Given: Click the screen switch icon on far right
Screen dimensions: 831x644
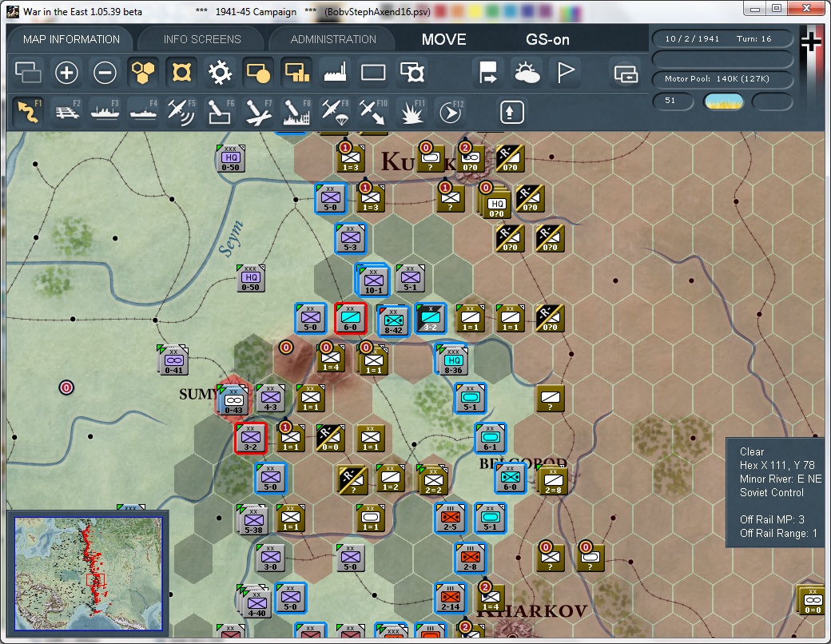Looking at the screenshot, I should tap(626, 74).
